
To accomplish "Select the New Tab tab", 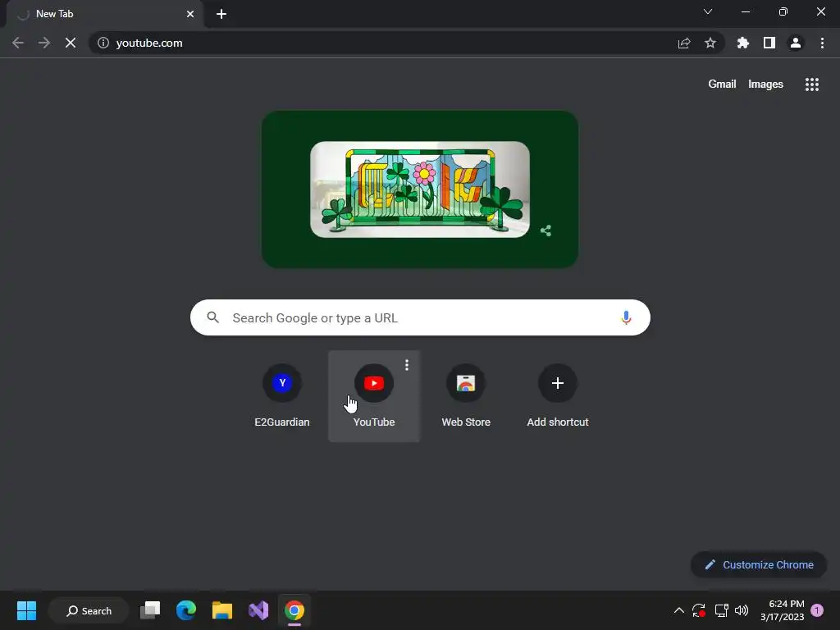I will [x=104, y=14].
